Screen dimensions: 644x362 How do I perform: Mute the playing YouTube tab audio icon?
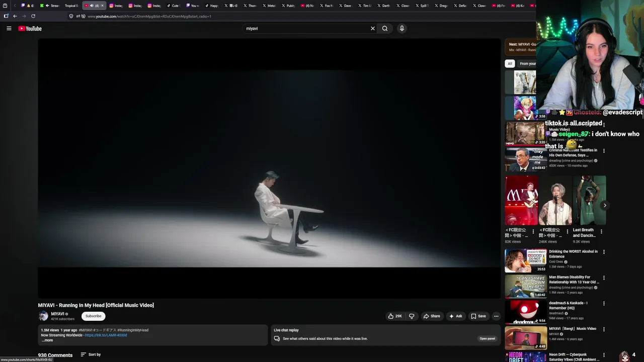[x=91, y=6]
